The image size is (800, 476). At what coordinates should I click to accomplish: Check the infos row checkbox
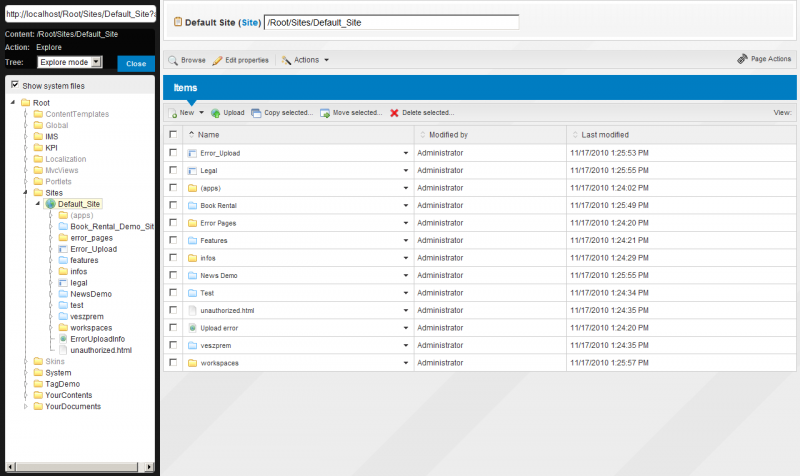pos(173,257)
